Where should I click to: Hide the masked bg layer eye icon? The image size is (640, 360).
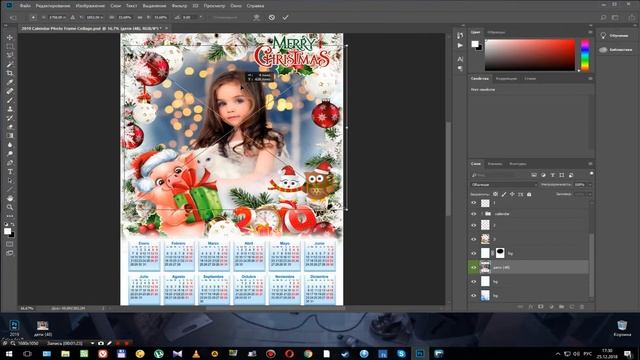click(x=473, y=253)
